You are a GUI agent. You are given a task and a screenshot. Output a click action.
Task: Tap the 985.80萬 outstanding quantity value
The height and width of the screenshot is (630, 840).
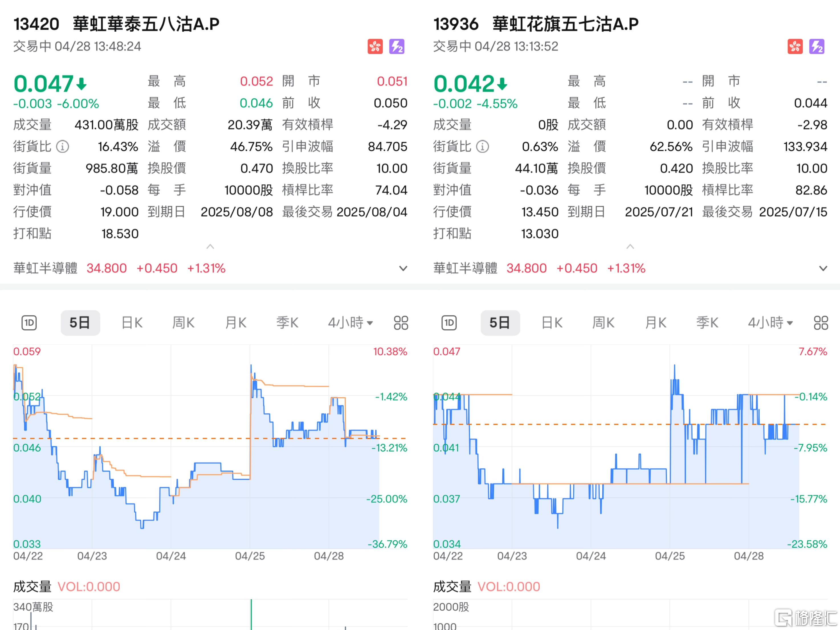112,169
